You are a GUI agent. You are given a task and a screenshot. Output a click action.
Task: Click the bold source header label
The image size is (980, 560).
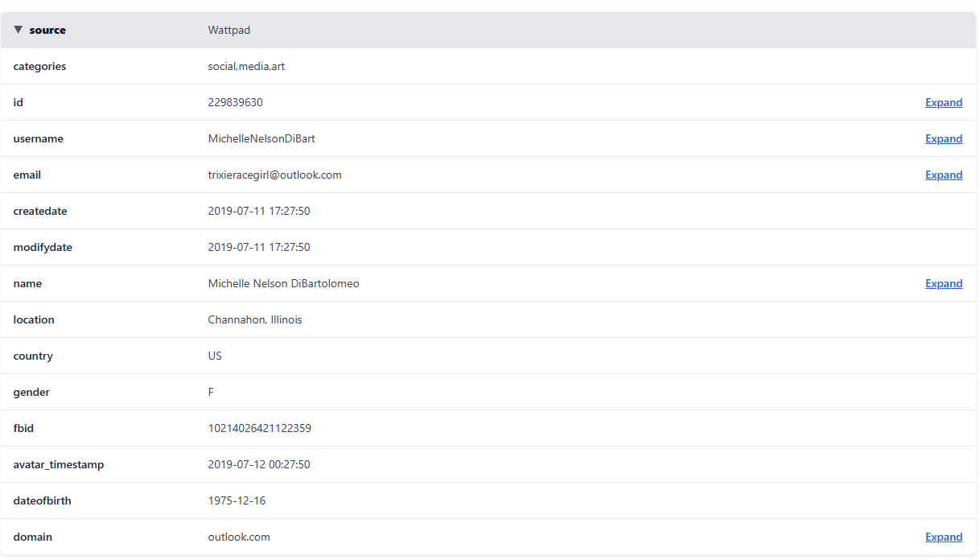pyautogui.click(x=47, y=30)
